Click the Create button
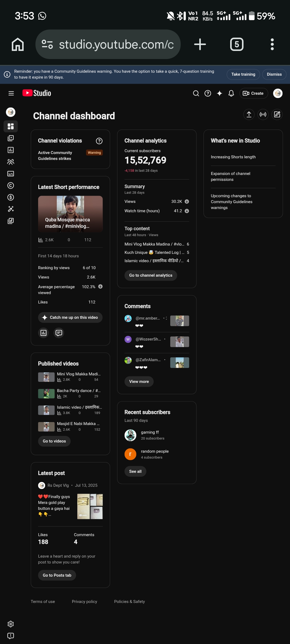290x644 pixels. pos(253,93)
